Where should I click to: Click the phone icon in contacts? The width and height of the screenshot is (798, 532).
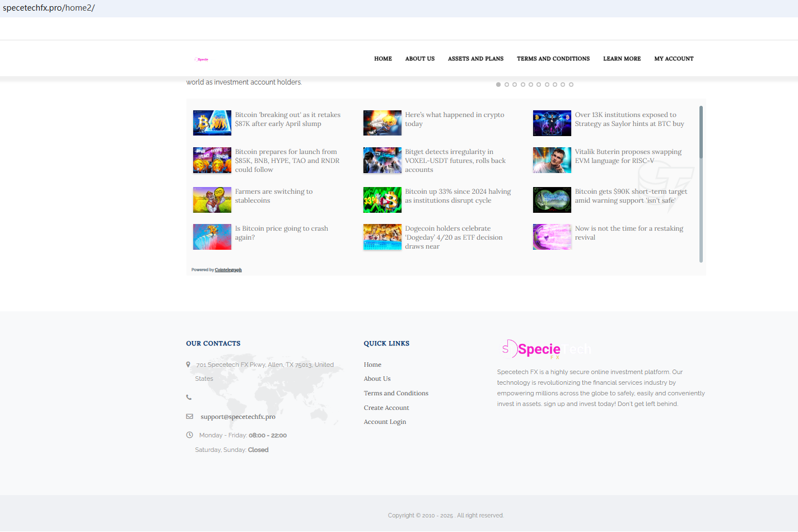pos(189,398)
